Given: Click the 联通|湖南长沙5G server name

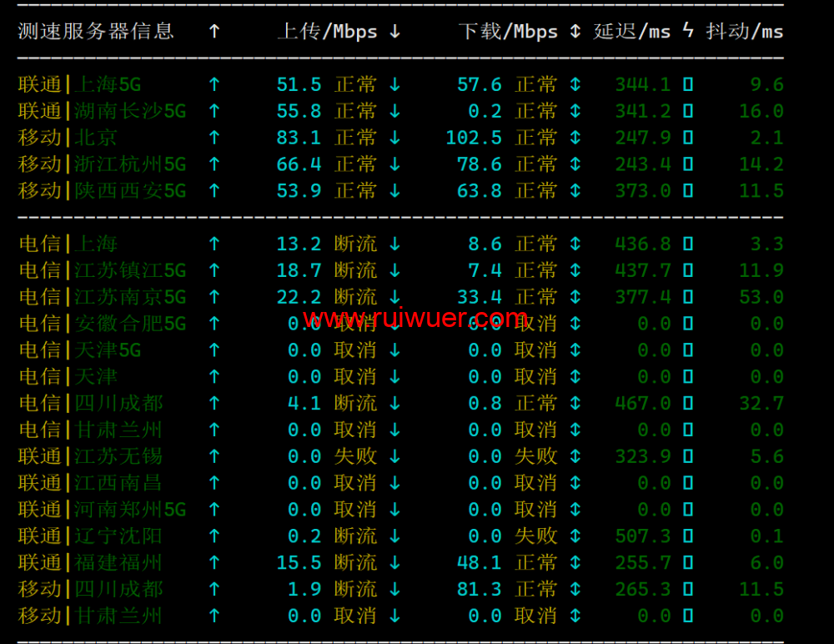Looking at the screenshot, I should pos(102,111).
